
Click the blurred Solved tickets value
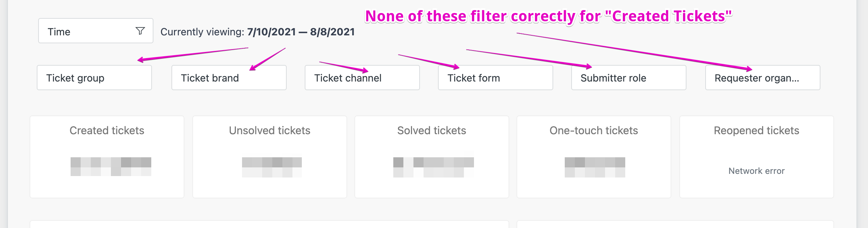click(433, 167)
